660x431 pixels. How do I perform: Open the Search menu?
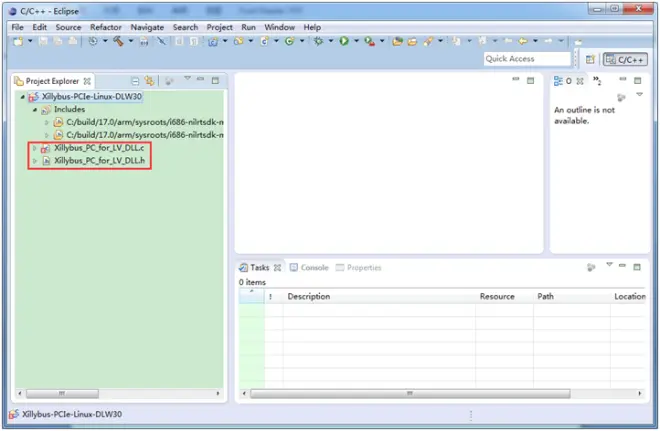click(185, 27)
